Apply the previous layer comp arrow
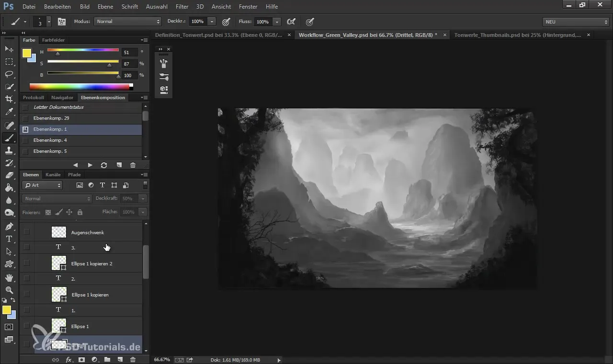The width and height of the screenshot is (613, 364). 75,165
